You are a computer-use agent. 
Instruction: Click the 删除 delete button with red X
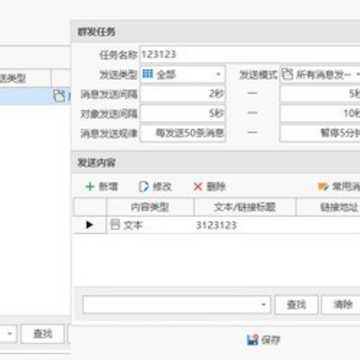[210, 187]
